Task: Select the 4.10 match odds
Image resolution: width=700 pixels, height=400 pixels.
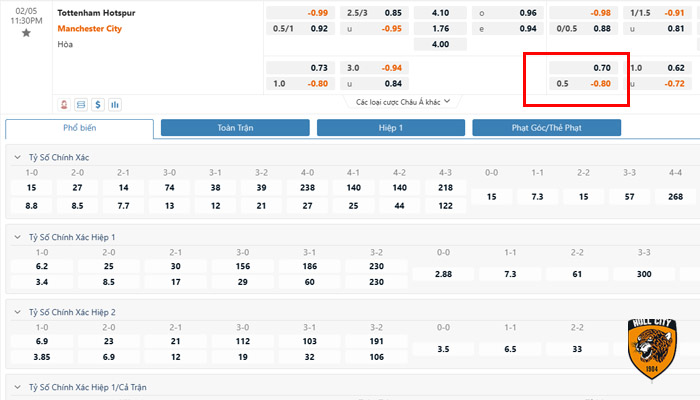Action: click(439, 13)
